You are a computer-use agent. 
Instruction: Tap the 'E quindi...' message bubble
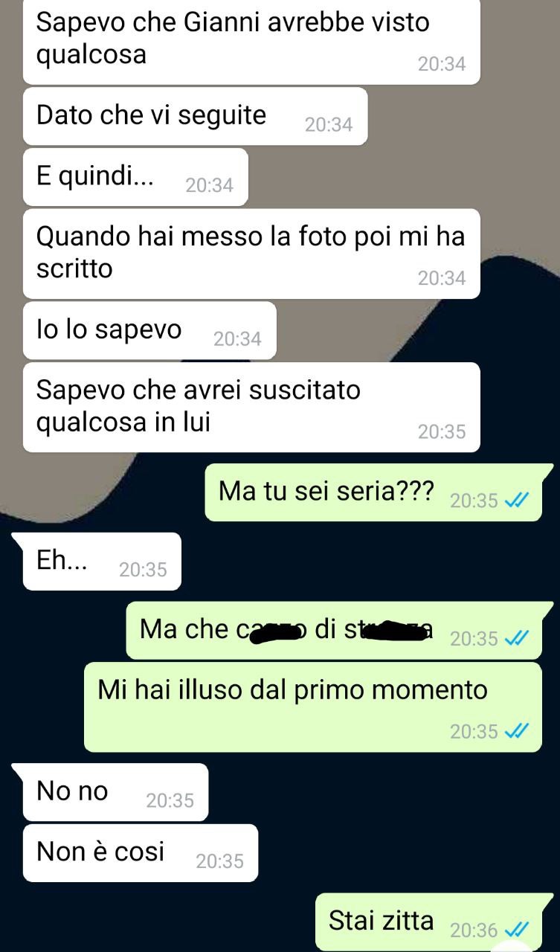[135, 177]
